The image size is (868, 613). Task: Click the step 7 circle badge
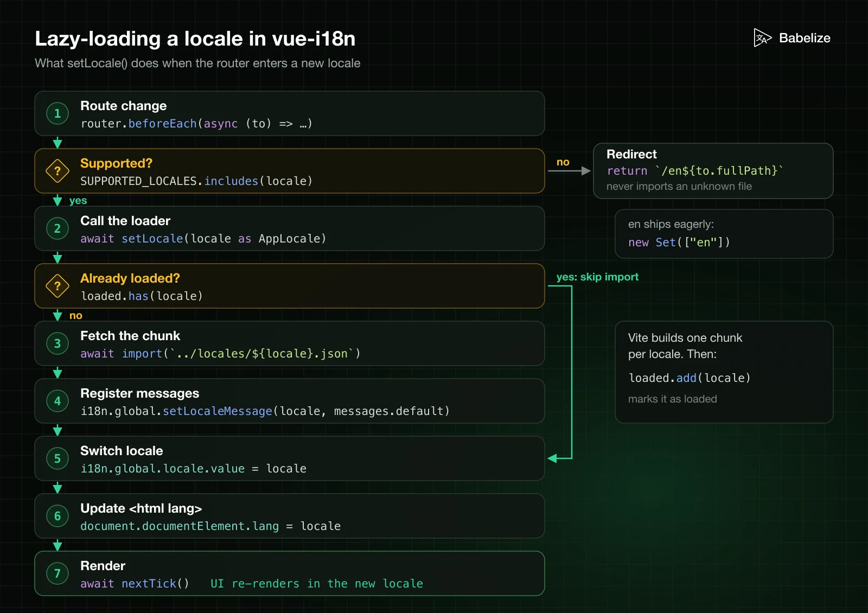coord(58,573)
